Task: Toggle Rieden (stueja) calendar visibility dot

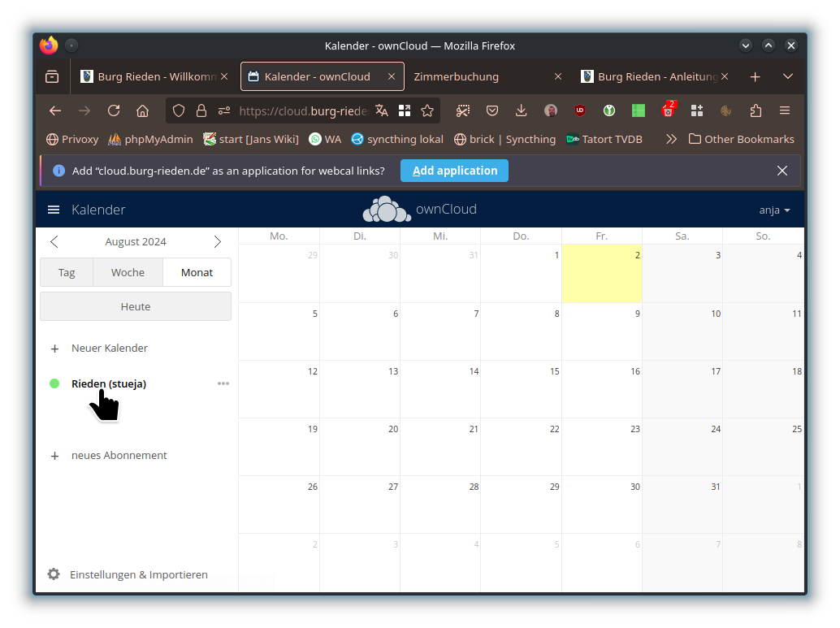Action: click(54, 383)
